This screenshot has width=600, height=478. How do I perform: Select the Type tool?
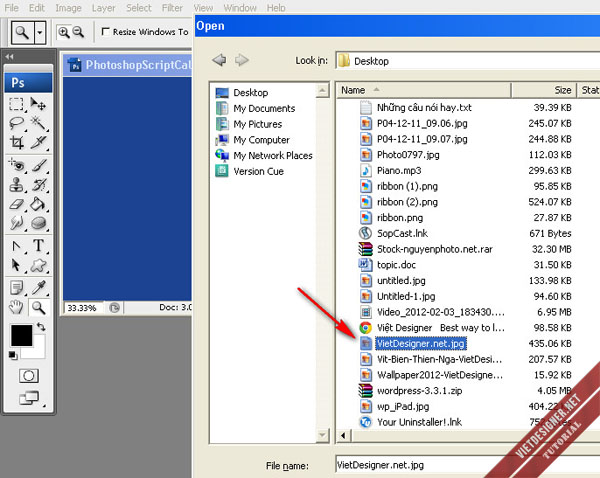click(39, 246)
